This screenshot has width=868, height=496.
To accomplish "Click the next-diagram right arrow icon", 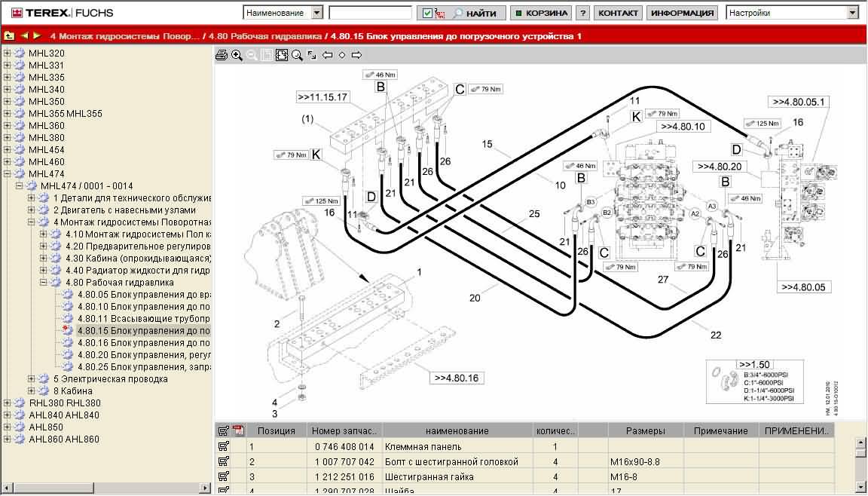I will [x=356, y=54].
